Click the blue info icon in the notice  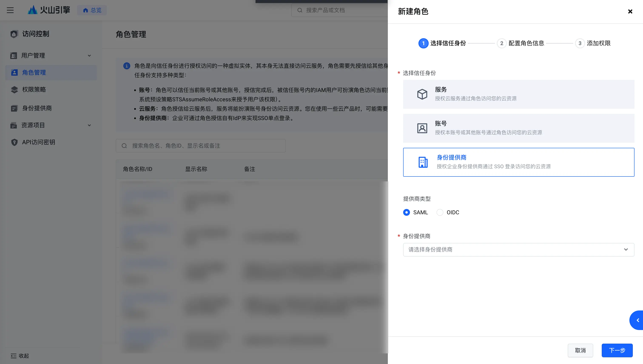[x=127, y=66]
